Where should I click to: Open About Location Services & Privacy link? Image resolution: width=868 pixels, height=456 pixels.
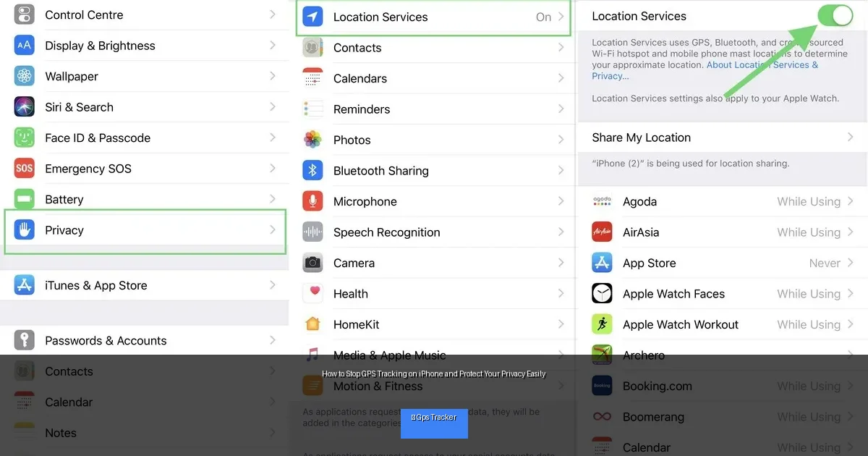point(705,70)
